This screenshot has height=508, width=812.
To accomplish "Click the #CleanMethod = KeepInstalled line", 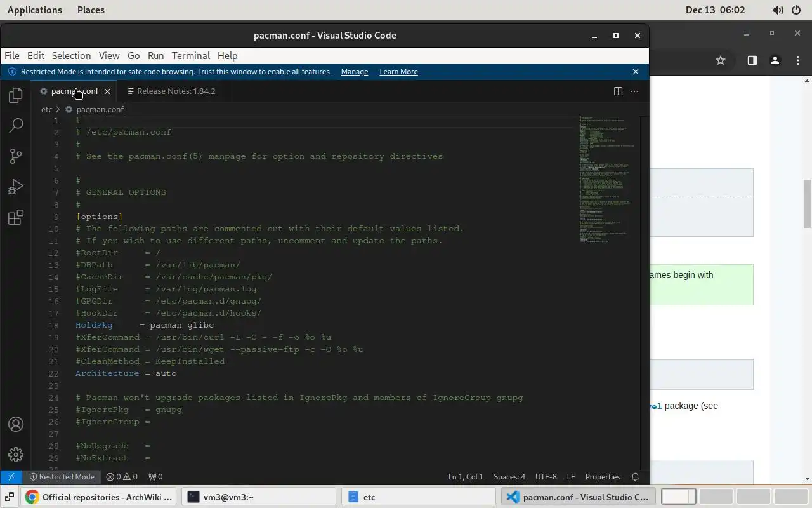I will coord(150,361).
